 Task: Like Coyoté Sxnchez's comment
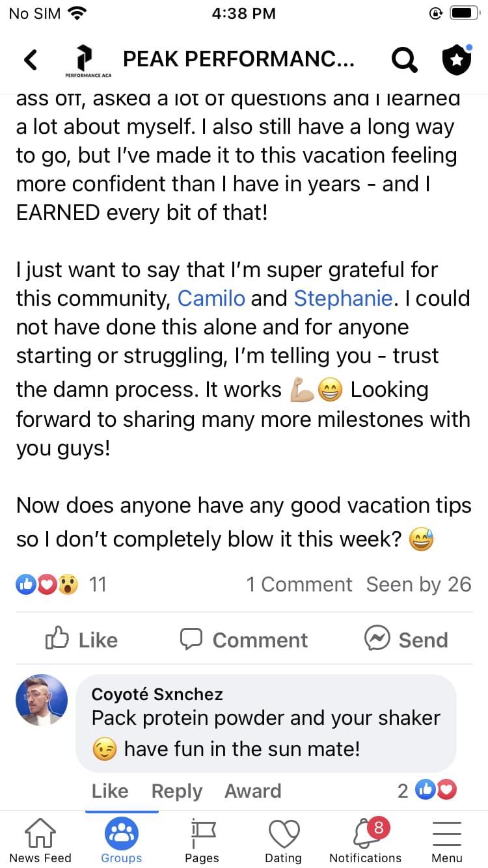109,791
